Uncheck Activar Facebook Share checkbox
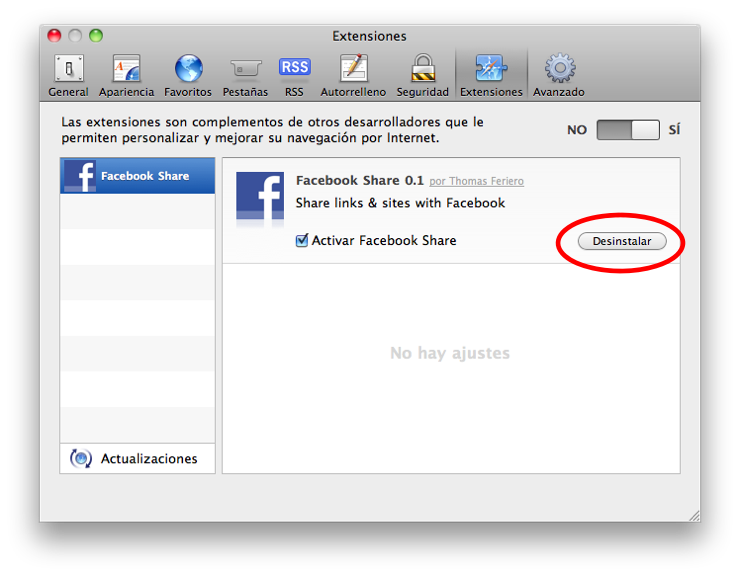This screenshot has height=576, width=740. [x=302, y=240]
